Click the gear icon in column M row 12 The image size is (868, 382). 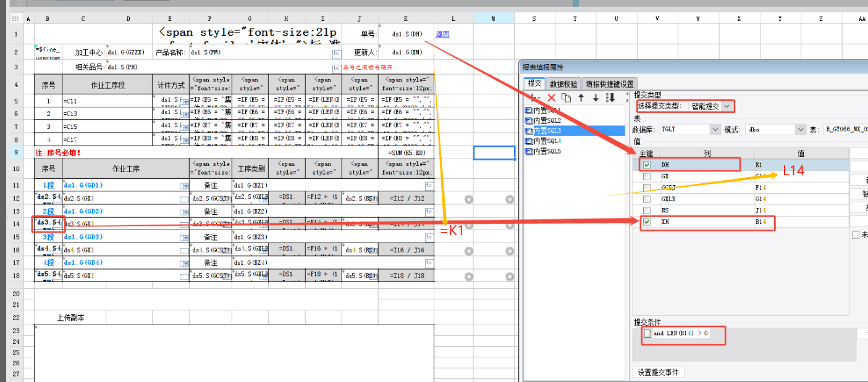coord(510,199)
